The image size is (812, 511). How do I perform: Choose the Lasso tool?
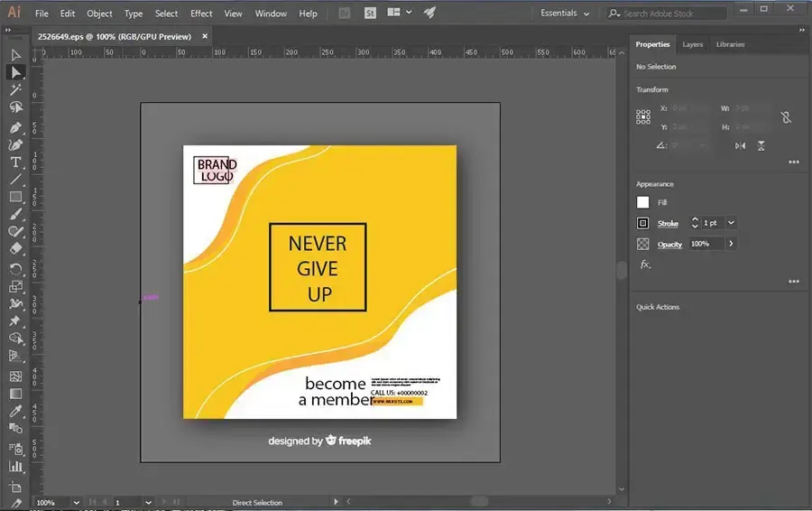15,107
